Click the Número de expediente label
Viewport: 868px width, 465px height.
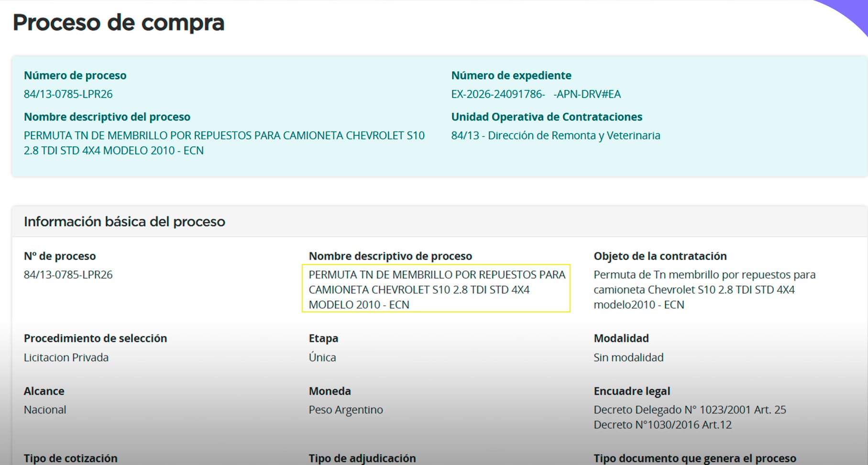coord(511,76)
